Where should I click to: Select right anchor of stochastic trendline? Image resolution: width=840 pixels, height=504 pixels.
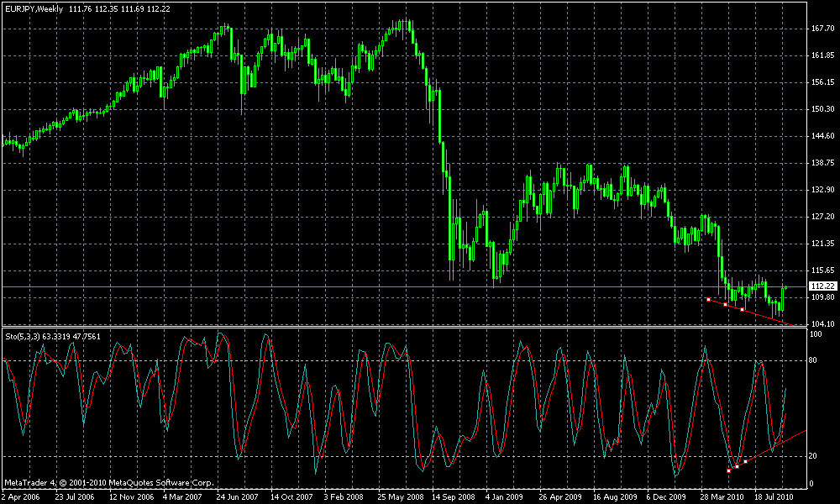click(x=746, y=462)
